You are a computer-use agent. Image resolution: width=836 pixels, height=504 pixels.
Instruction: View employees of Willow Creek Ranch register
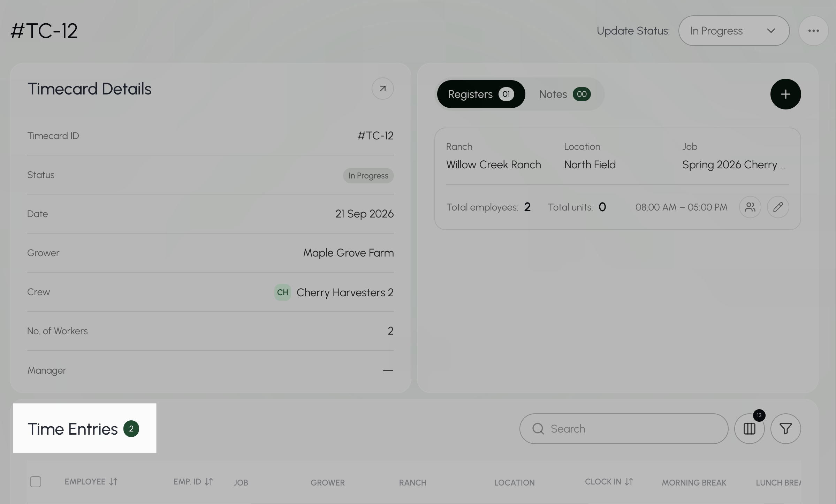[750, 207]
